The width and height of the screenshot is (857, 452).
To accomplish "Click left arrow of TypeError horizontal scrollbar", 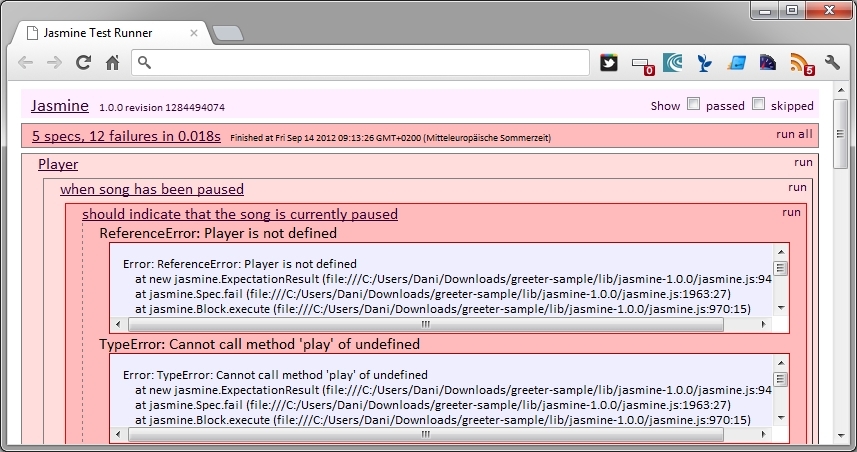I will pyautogui.click(x=119, y=435).
